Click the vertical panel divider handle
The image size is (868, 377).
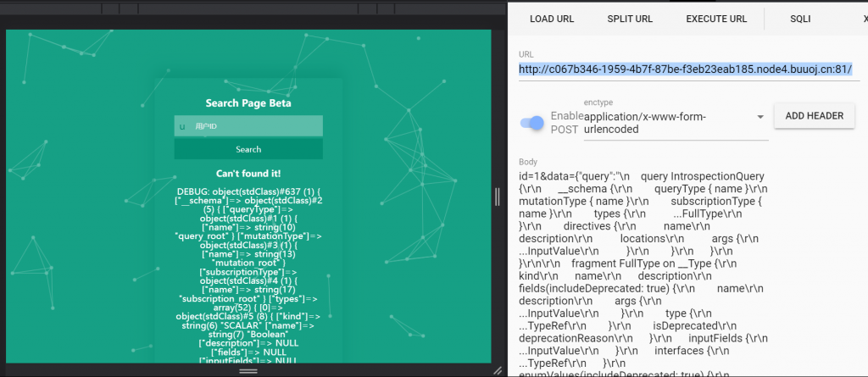pos(498,197)
